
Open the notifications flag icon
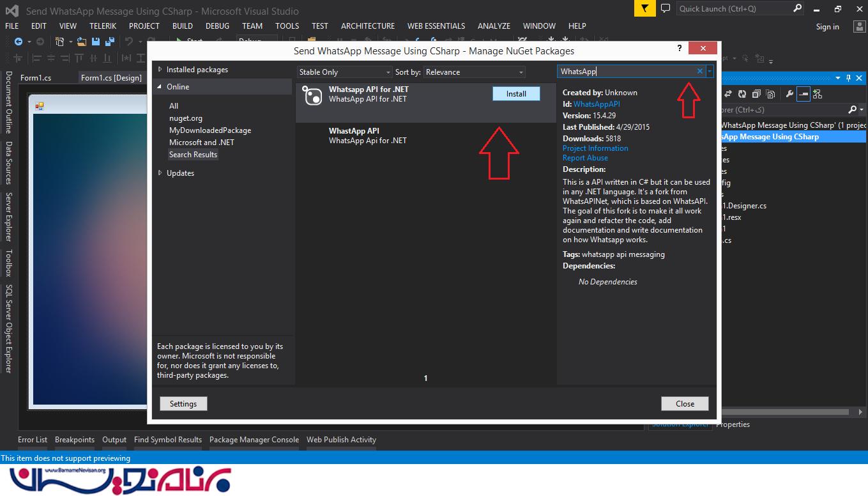pyautogui.click(x=645, y=8)
